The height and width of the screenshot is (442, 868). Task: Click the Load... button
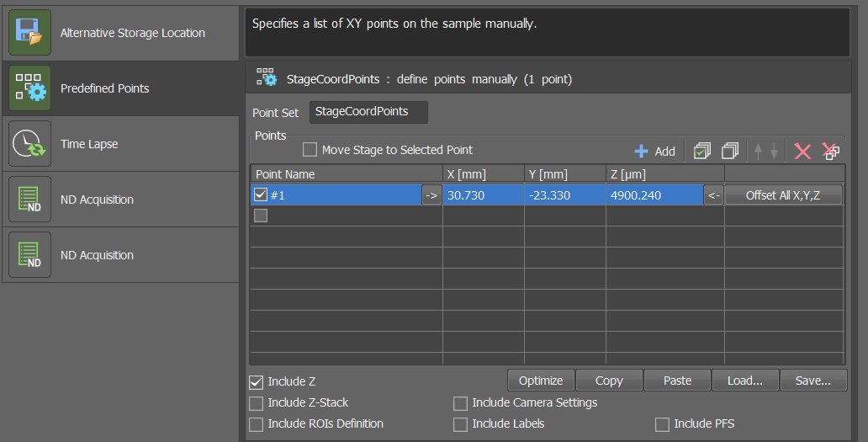(x=744, y=381)
